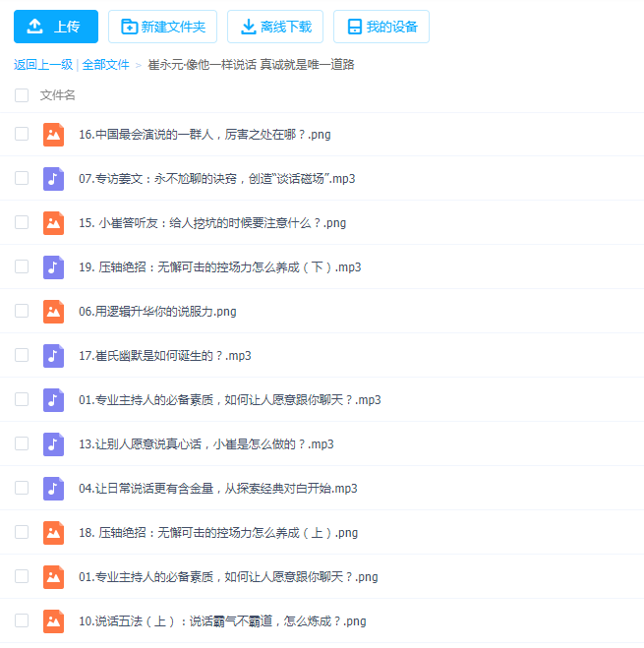The height and width of the screenshot is (648, 644).
Task: Go back via 返回上一级 link
Action: pyautogui.click(x=43, y=65)
